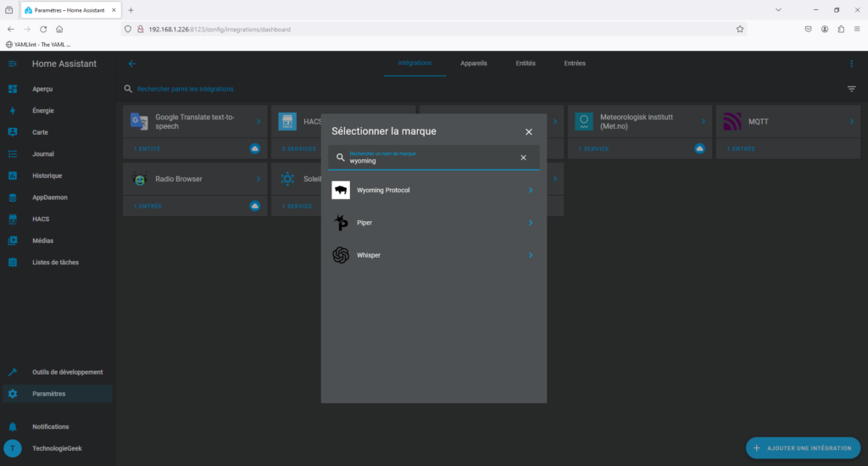
Task: Select the Paramètres browser tab
Action: (71, 10)
